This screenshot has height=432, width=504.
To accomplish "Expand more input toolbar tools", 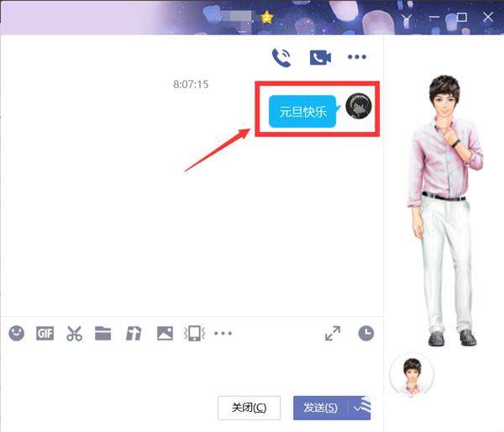I will point(223,334).
